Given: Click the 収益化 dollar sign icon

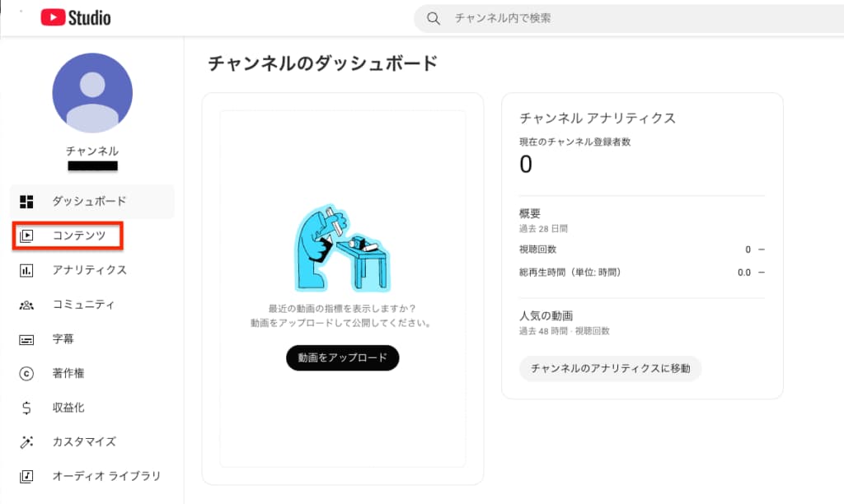Looking at the screenshot, I should pyautogui.click(x=26, y=408).
